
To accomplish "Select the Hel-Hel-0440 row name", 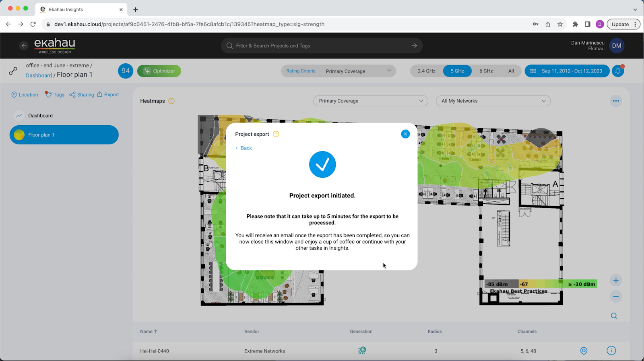I will point(155,351).
